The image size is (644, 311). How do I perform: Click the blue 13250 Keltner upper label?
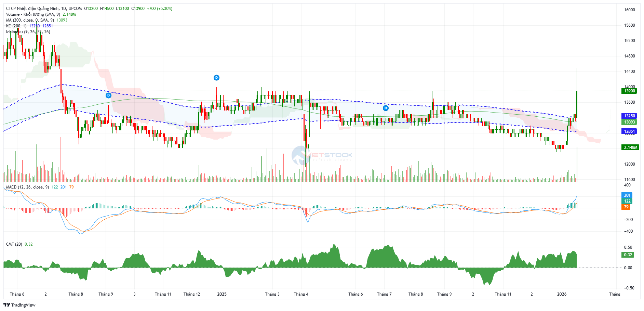coord(629,116)
